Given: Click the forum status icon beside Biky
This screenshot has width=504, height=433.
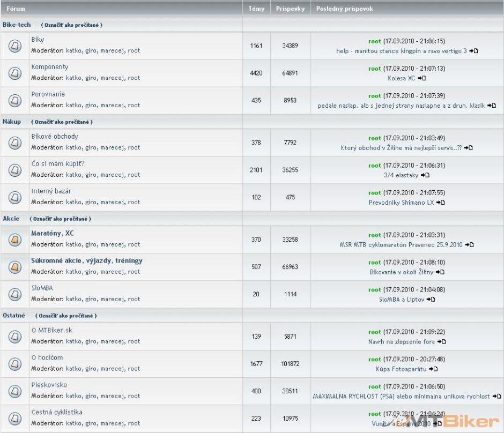Looking at the screenshot, I should click(x=15, y=46).
